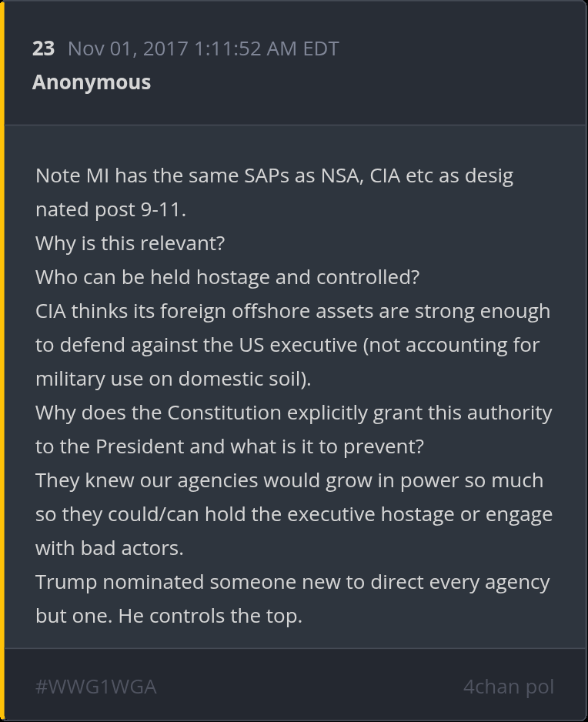The width and height of the screenshot is (588, 722).
Task: Select the Anonymous author name
Action: tap(92, 82)
